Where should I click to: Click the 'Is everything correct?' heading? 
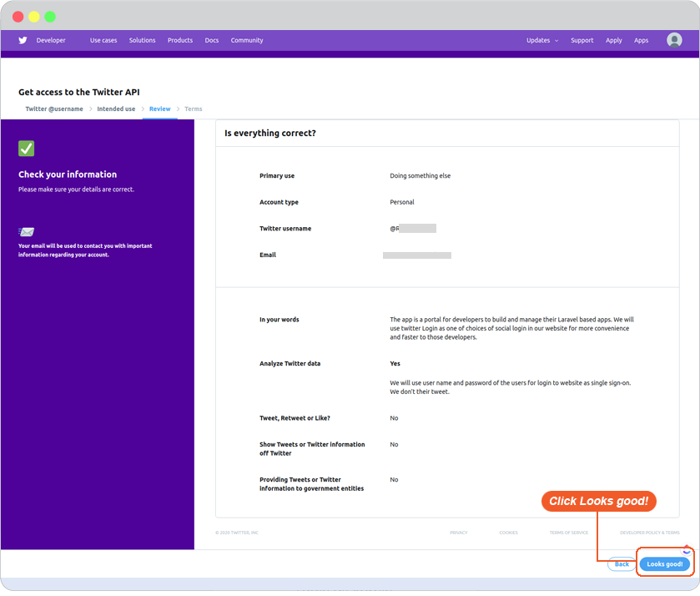click(x=270, y=133)
